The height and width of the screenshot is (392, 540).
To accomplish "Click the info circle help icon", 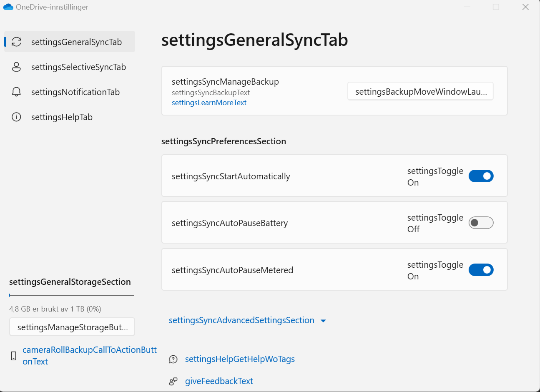I will coord(17,117).
